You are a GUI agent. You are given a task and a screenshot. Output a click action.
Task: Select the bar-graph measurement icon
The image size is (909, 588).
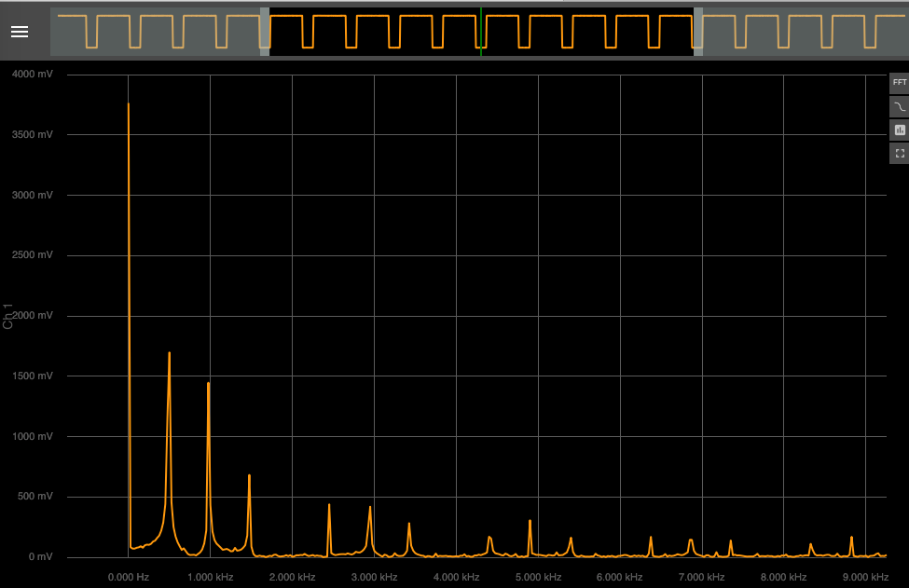point(898,130)
